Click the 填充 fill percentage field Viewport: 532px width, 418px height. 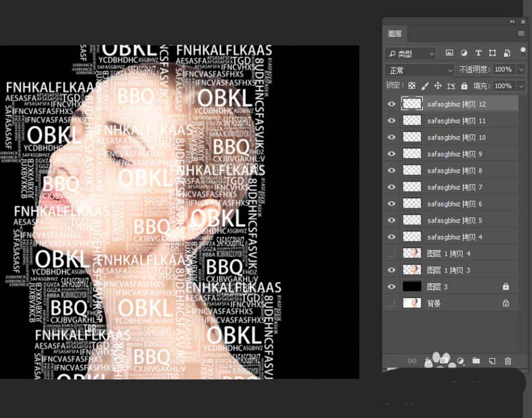click(x=503, y=86)
